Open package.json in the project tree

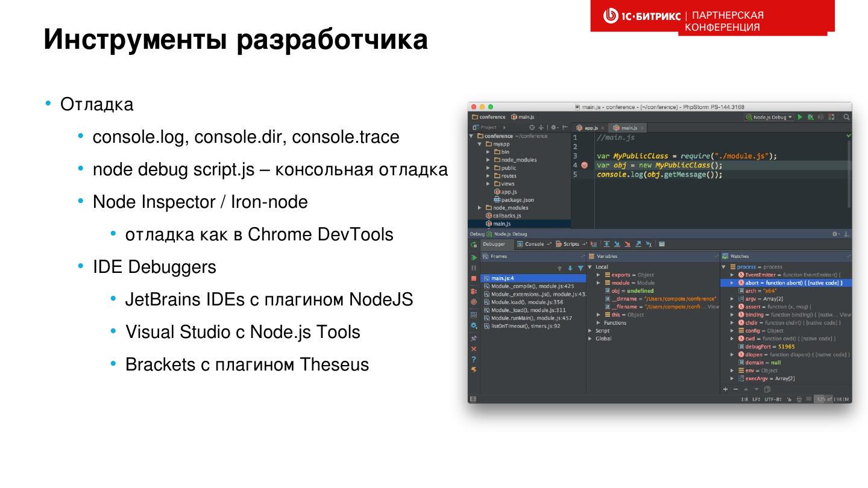(517, 199)
